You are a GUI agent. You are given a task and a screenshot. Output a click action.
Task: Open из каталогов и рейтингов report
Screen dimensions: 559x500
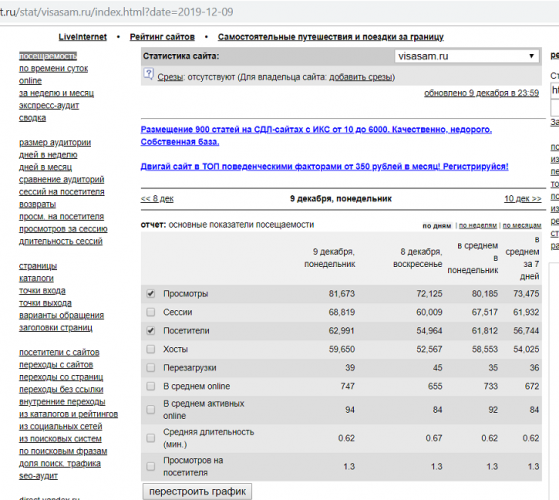[68, 414]
